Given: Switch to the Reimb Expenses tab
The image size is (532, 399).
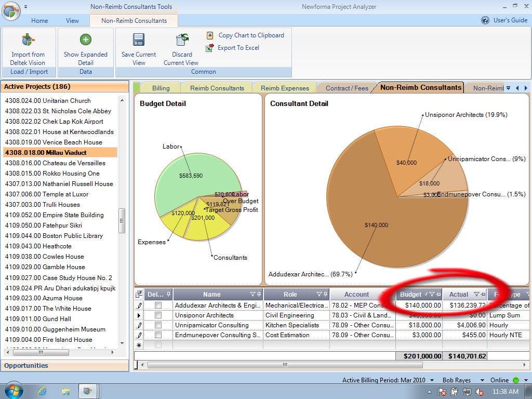Looking at the screenshot, I should 284,88.
